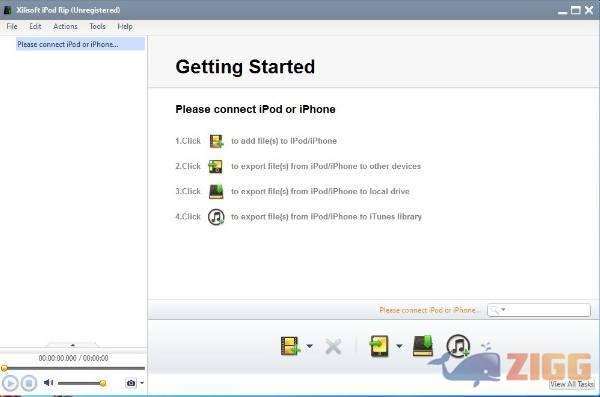Click Add files to iPod toolbar button

click(290, 346)
